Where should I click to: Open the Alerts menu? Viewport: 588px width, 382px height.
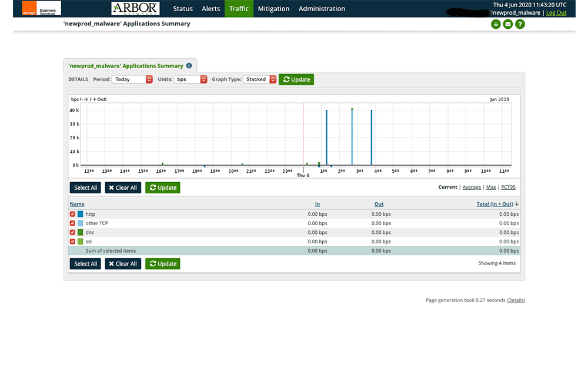[211, 9]
